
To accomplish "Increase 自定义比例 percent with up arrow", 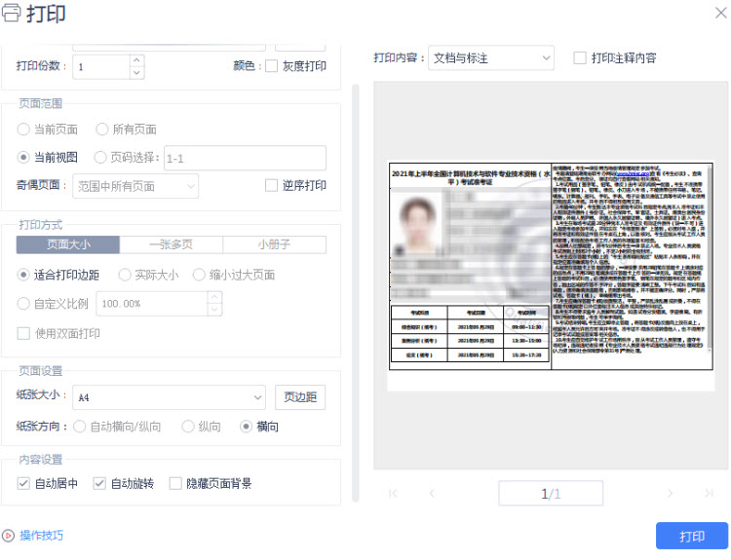I will (214, 297).
